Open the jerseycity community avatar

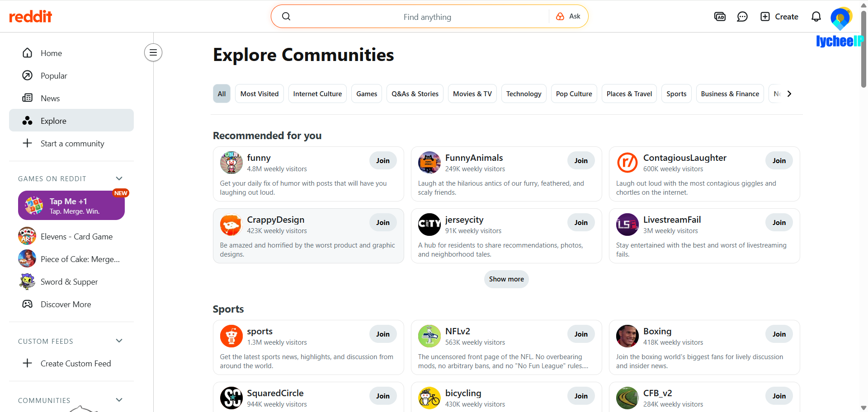429,225
